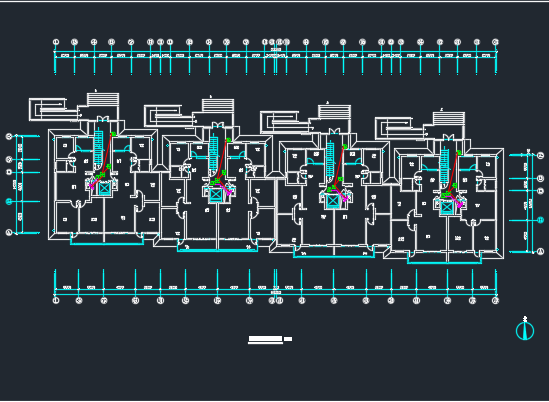Select the leftmost unit's elevator symbol
Screen dimensions: 549x402
point(104,188)
